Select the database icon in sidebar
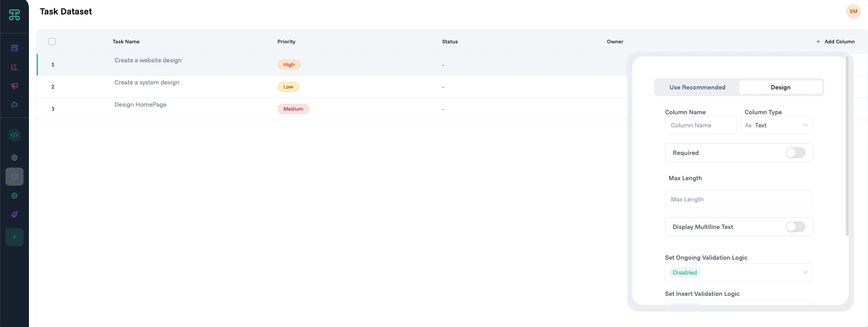The width and height of the screenshot is (868, 327). [14, 177]
